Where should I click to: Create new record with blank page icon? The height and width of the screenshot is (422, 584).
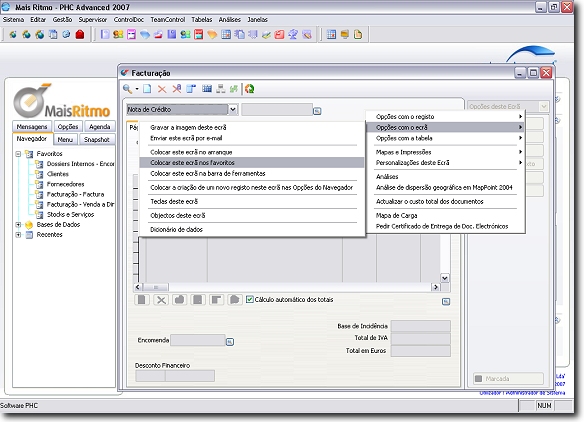pos(147,89)
